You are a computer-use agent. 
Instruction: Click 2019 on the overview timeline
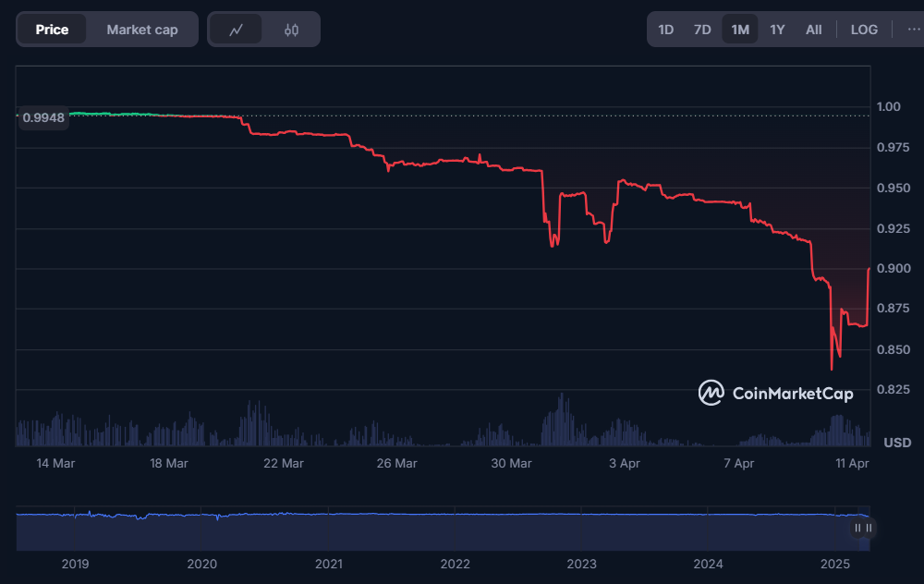coord(75,564)
